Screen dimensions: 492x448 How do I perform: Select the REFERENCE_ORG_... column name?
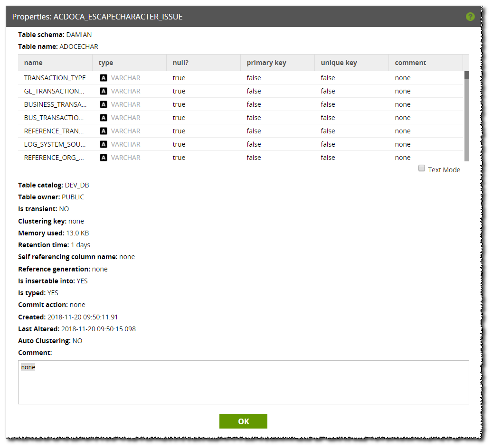(x=54, y=158)
